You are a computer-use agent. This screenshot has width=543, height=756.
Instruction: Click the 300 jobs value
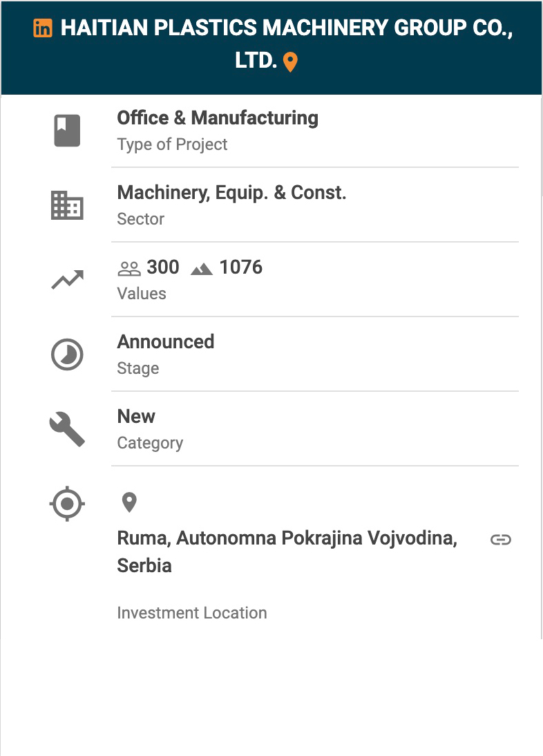tap(163, 267)
